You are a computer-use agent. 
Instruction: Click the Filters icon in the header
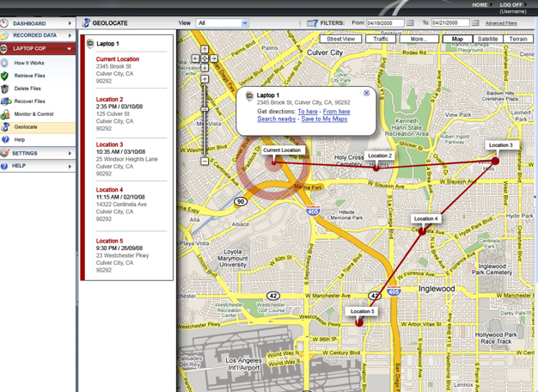pos(312,23)
